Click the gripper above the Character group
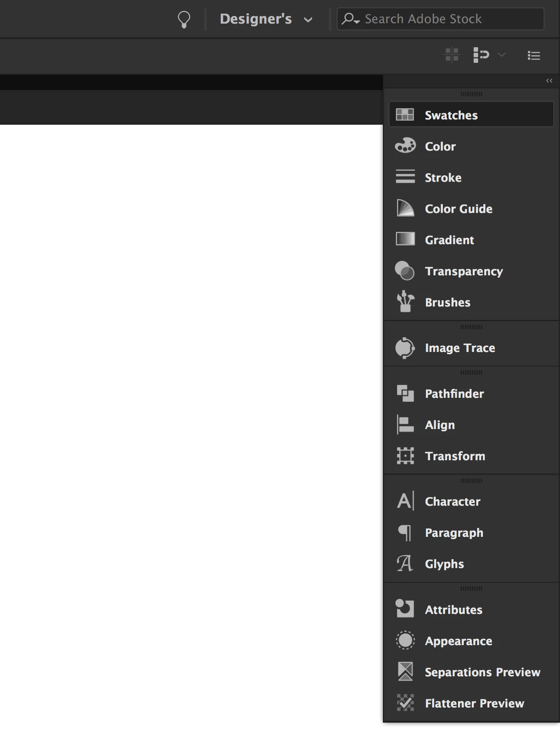Viewport: 560px width, 736px height. coord(471,481)
